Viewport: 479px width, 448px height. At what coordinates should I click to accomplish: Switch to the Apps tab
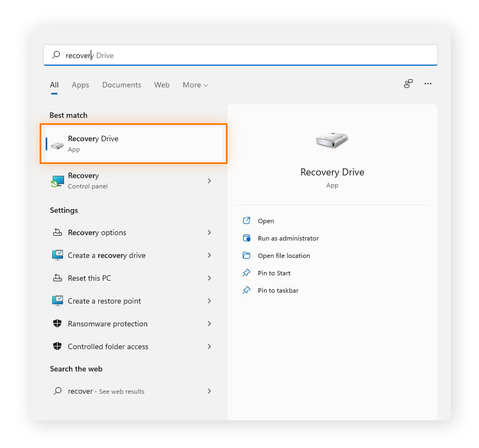80,85
